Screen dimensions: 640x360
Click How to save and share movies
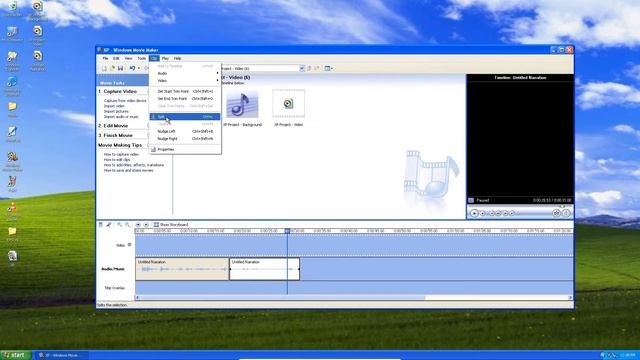tap(129, 170)
